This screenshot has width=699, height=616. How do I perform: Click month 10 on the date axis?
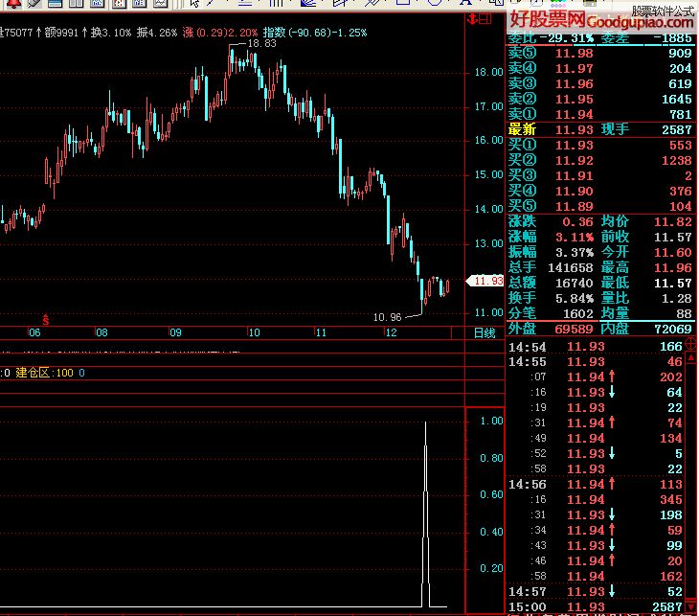click(253, 333)
